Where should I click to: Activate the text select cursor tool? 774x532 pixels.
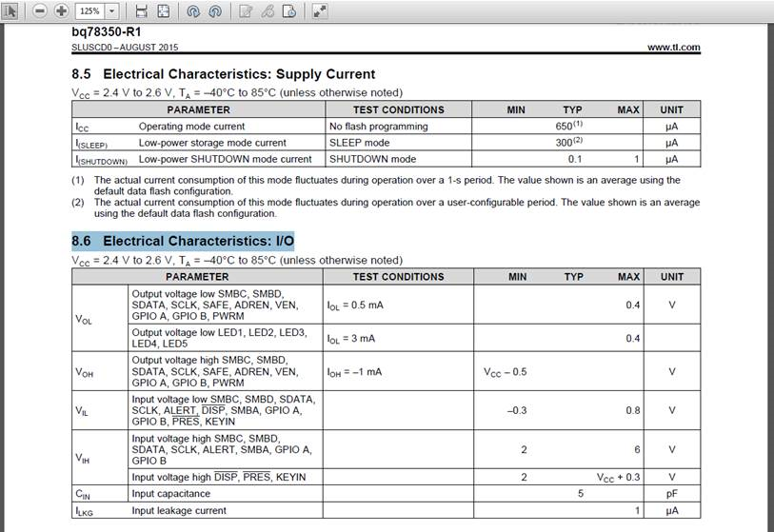click(10, 10)
